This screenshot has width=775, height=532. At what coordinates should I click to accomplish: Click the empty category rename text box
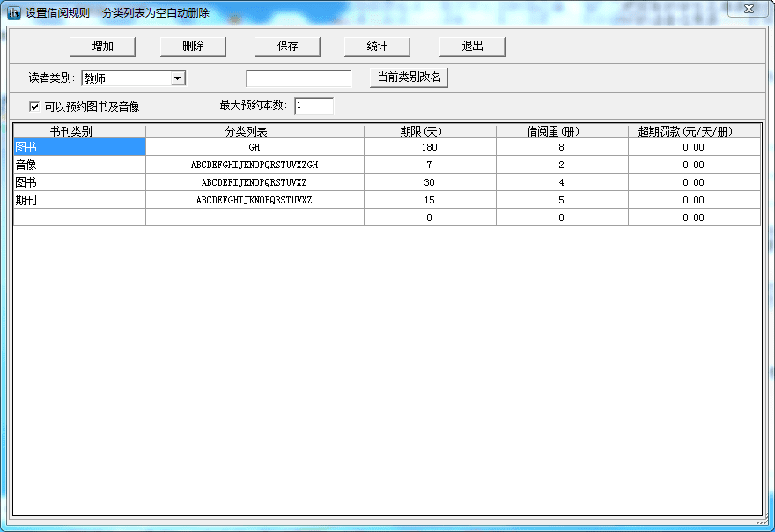tap(298, 78)
